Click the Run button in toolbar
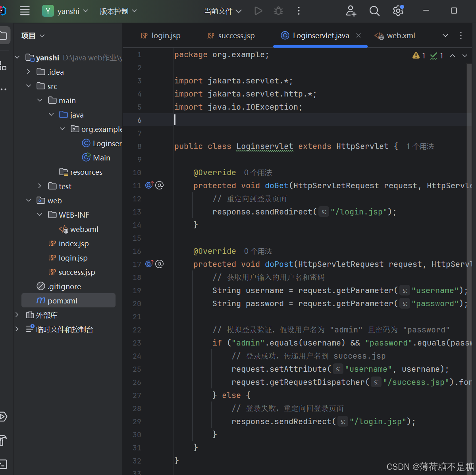This screenshot has width=476, height=475. coord(258,11)
